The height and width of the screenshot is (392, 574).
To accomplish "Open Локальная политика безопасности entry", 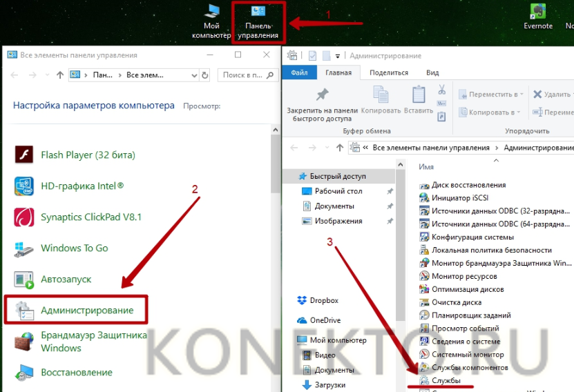I will [x=486, y=250].
